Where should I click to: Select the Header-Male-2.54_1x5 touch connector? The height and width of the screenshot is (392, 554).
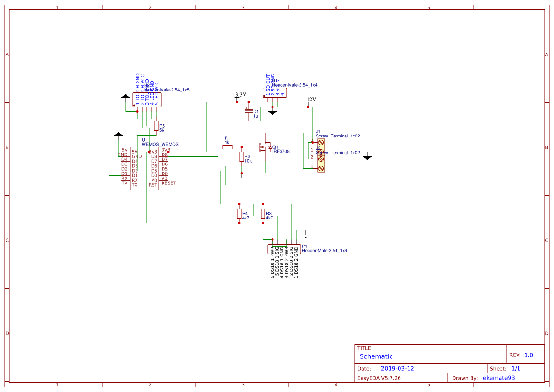[x=147, y=100]
